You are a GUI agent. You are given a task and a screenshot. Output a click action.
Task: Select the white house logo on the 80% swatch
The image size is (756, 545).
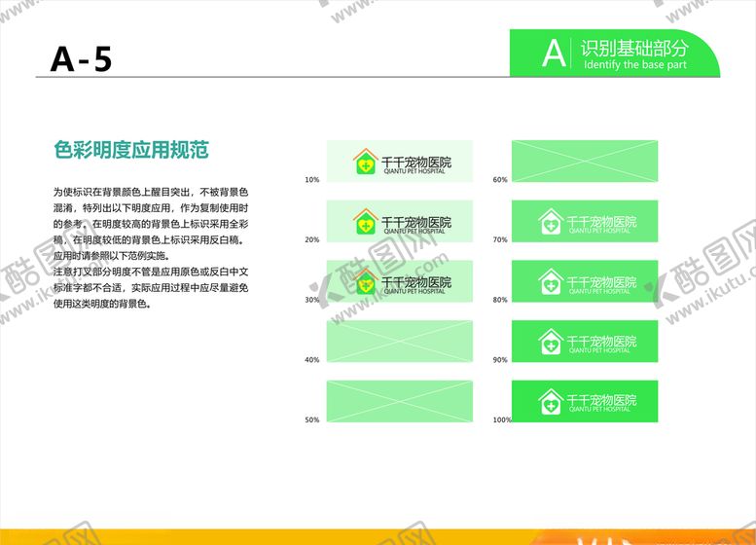[551, 282]
